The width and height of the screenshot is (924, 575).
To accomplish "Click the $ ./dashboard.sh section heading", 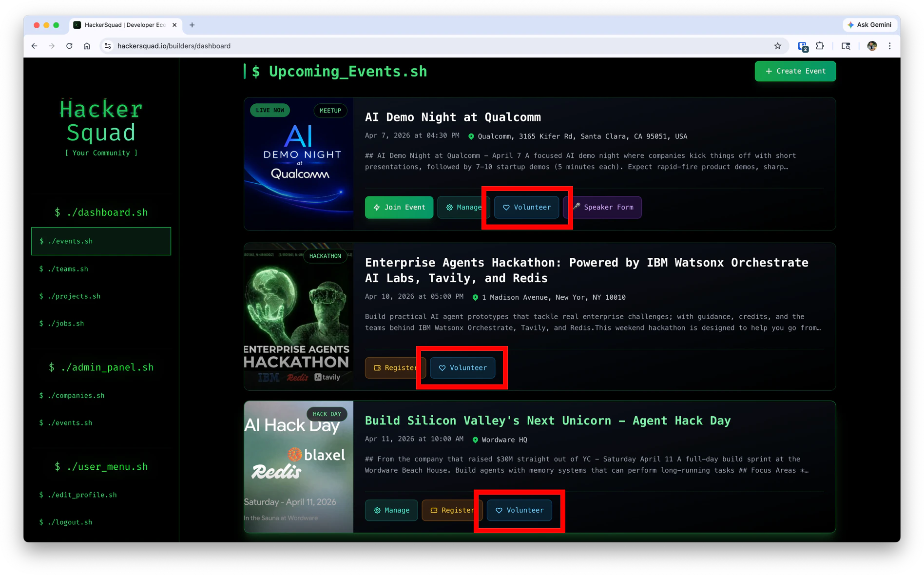I will (x=101, y=212).
